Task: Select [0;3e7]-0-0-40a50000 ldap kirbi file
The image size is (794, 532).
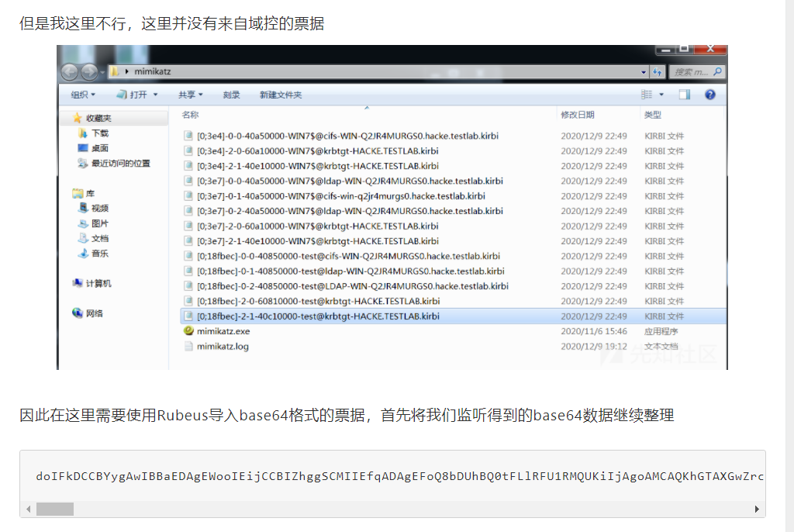Action: [x=350, y=181]
